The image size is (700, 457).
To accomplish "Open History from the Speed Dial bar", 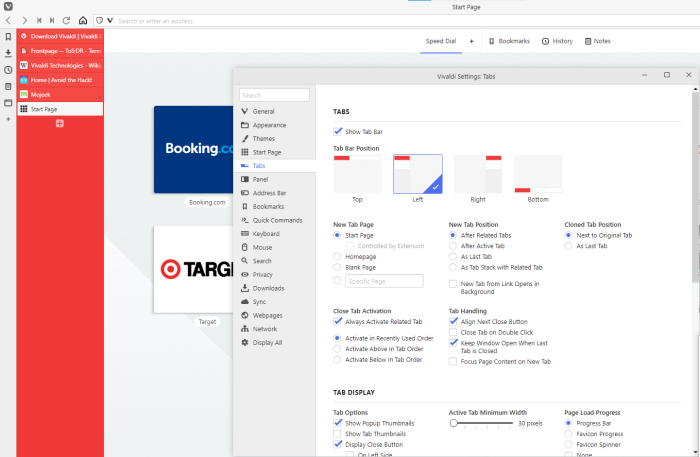I will coord(557,41).
